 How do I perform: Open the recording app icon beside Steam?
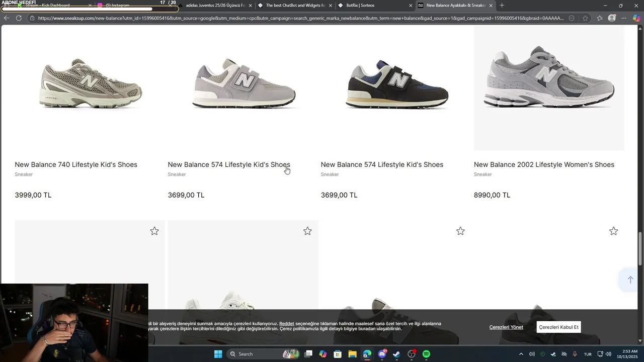coord(412,354)
